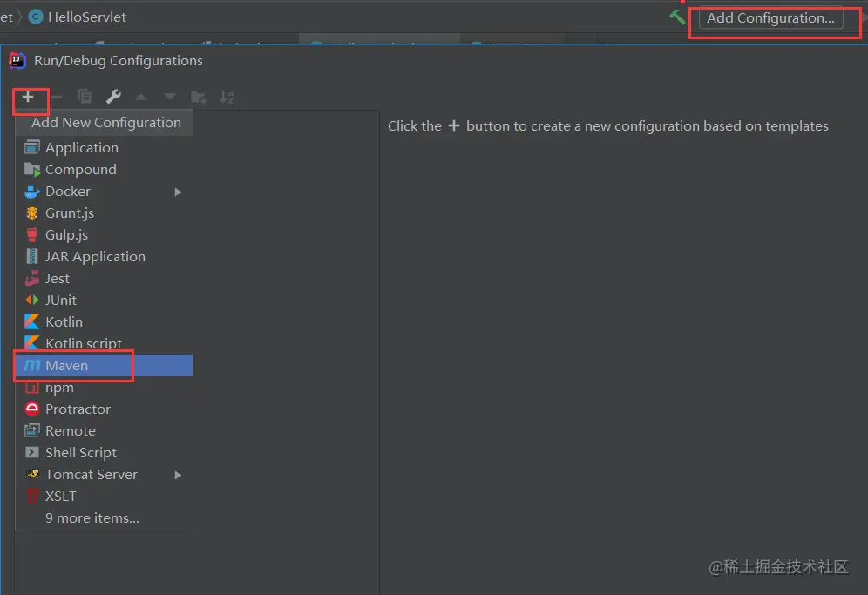Click the Application configuration icon
868x595 pixels.
click(x=32, y=148)
